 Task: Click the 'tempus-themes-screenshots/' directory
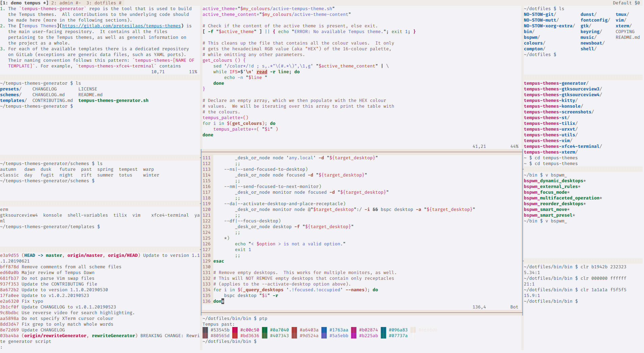pos(559,112)
